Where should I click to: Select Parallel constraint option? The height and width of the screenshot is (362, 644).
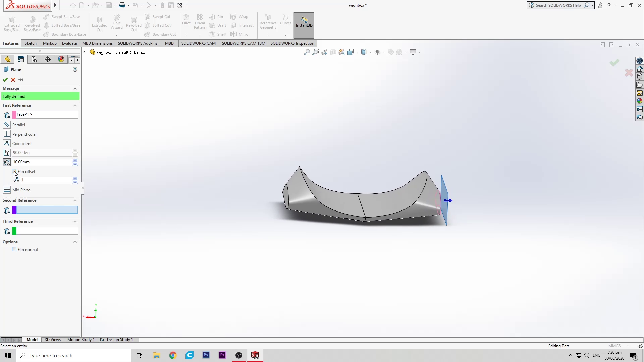(7, 125)
